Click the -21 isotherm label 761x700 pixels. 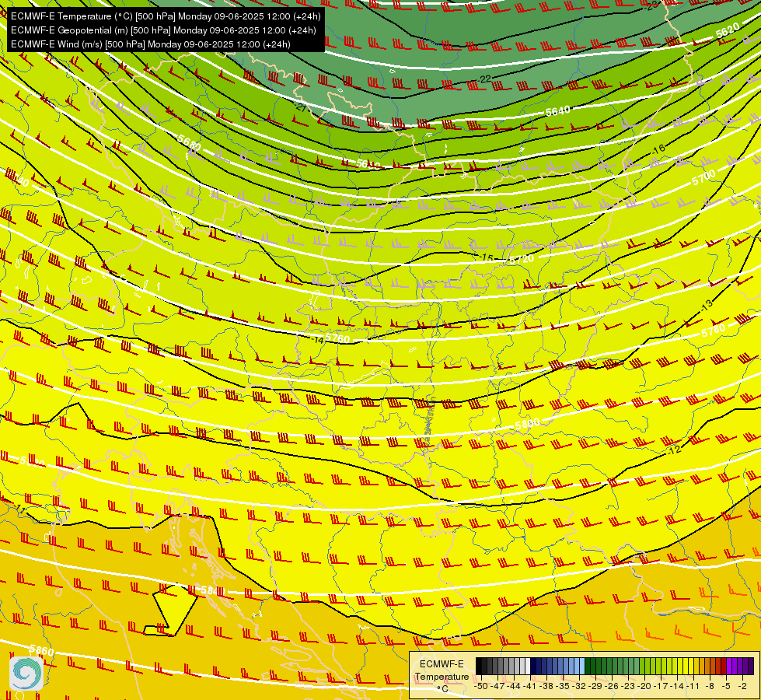pos(300,106)
